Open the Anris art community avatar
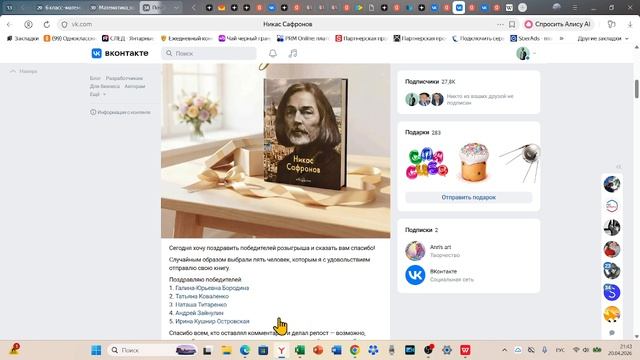The height and width of the screenshot is (360, 640). click(415, 251)
